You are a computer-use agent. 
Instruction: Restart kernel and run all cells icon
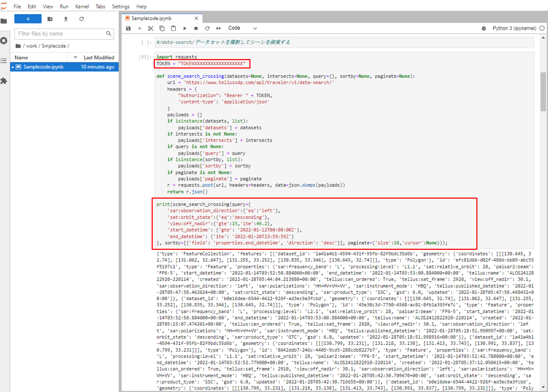[219, 28]
